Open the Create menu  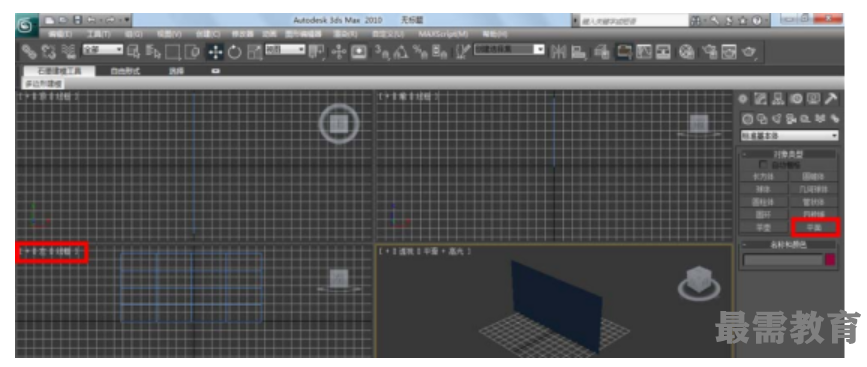tap(208, 34)
